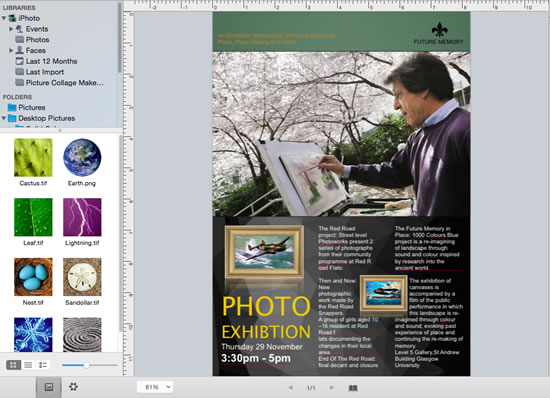Open the settings gear icon
This screenshot has height=398, width=550.
coord(73,387)
